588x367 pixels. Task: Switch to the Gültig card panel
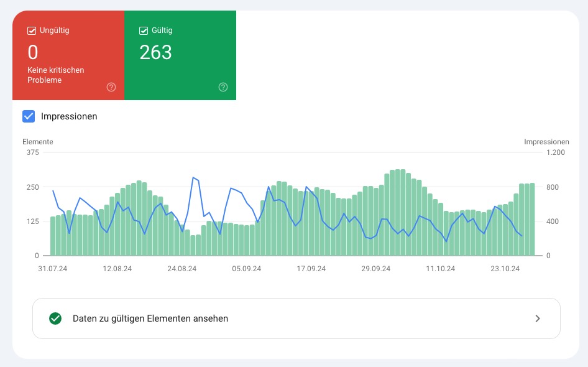(x=180, y=55)
